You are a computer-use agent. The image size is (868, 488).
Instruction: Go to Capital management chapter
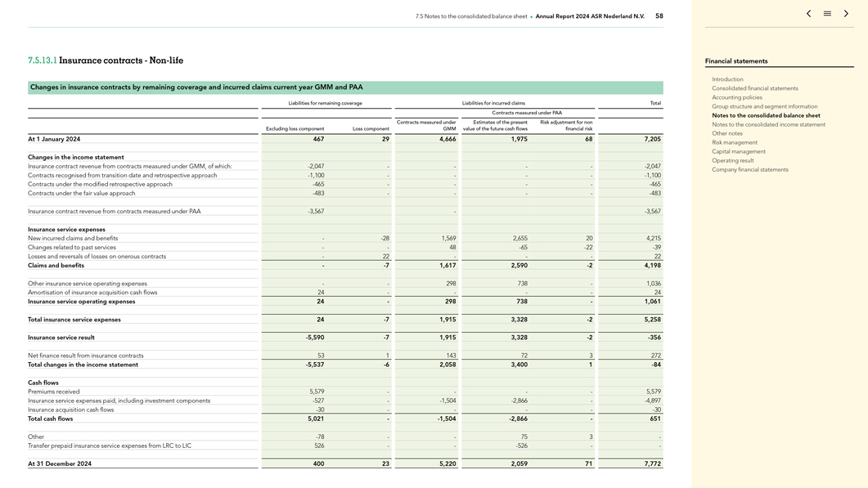(739, 151)
